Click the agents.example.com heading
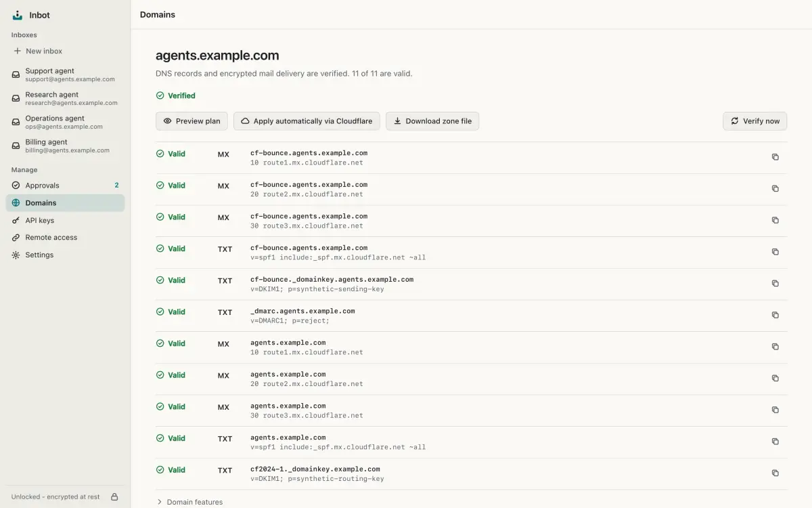812x508 pixels. point(217,56)
